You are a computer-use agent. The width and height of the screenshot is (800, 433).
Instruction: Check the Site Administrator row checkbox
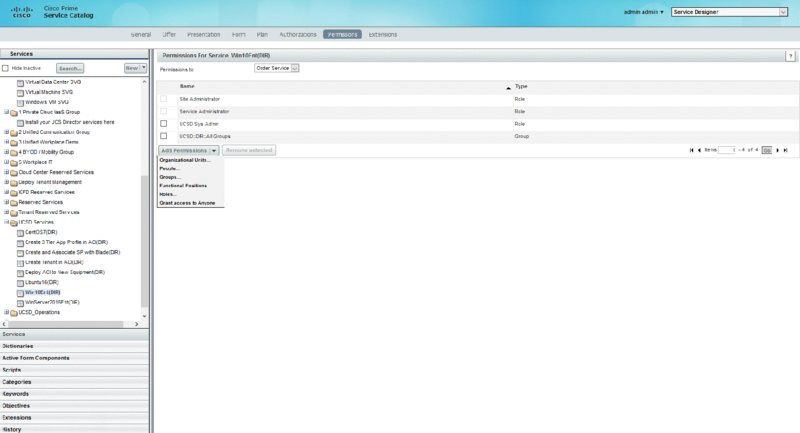pos(164,99)
